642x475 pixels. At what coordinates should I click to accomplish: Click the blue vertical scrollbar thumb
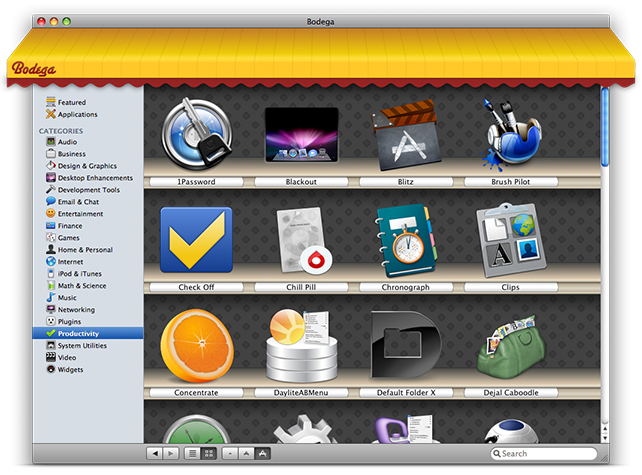point(605,127)
